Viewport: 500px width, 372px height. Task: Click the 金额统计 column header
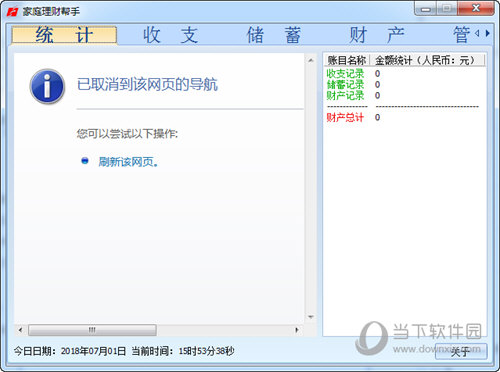(427, 60)
